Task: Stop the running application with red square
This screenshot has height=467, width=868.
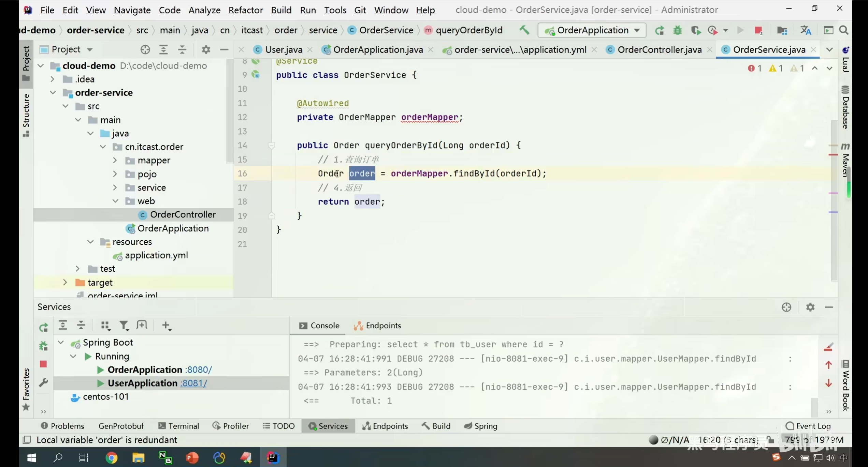Action: point(758,30)
